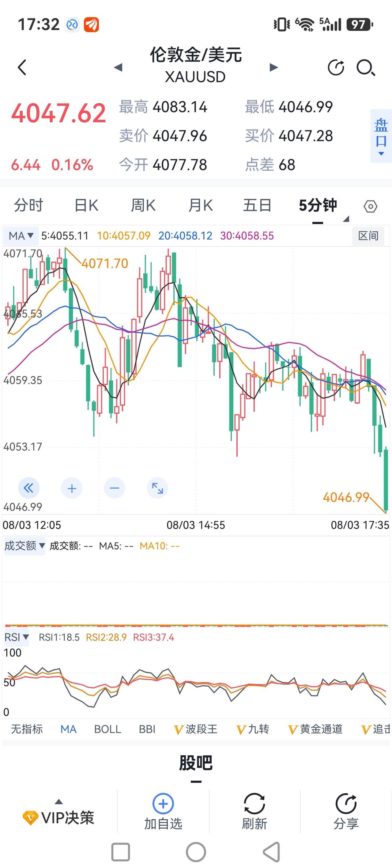Click the double left arrow chart icon
Image resolution: width=392 pixels, height=868 pixels.
click(x=28, y=488)
